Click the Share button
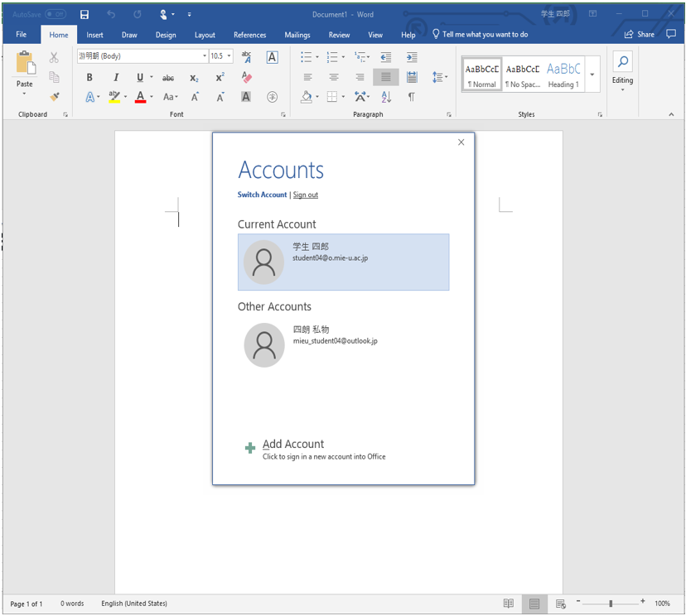686x616 pixels. point(639,34)
